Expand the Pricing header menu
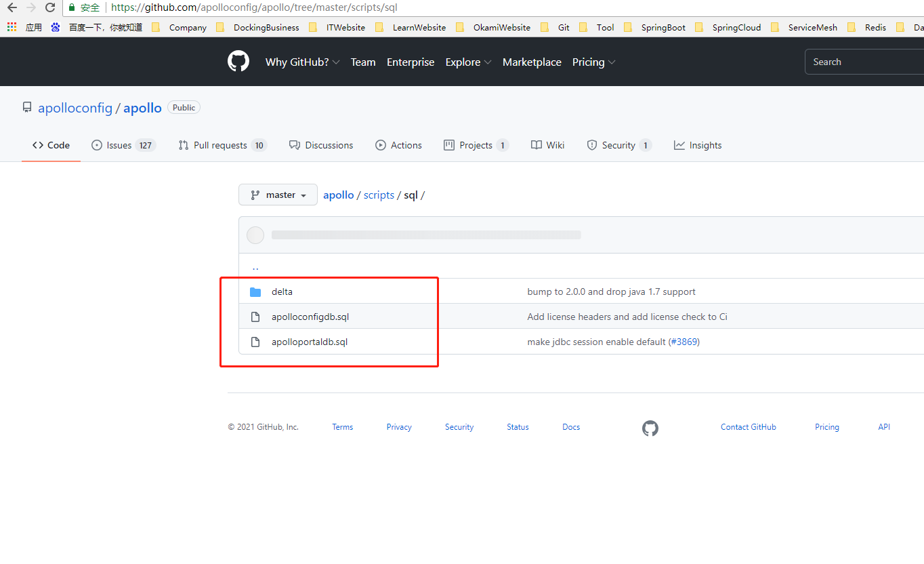This screenshot has width=924, height=564. pos(593,62)
